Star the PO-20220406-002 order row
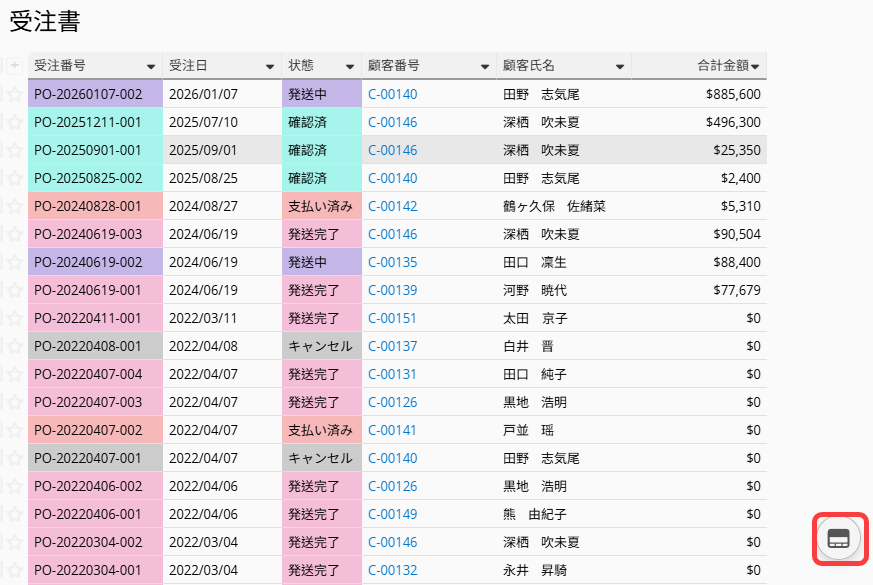This screenshot has height=585, width=873. [x=14, y=486]
